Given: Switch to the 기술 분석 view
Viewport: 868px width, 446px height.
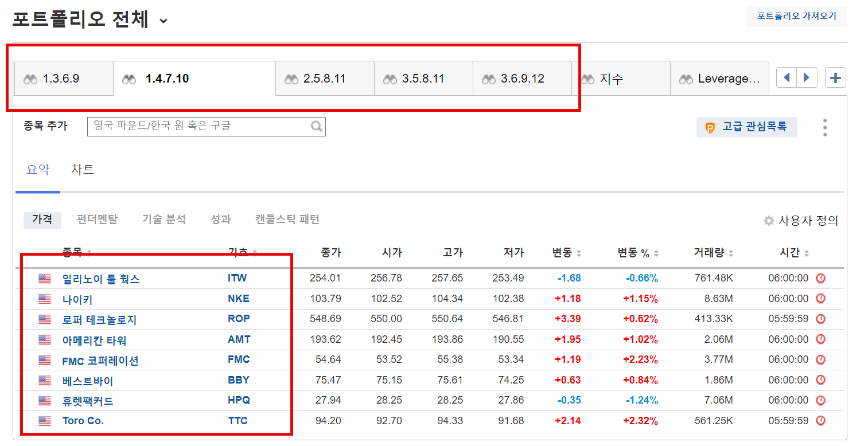Looking at the screenshot, I should (x=164, y=220).
